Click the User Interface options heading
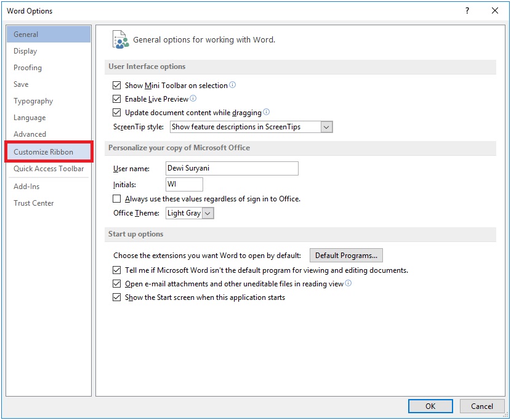The height and width of the screenshot is (420, 511). 147,67
